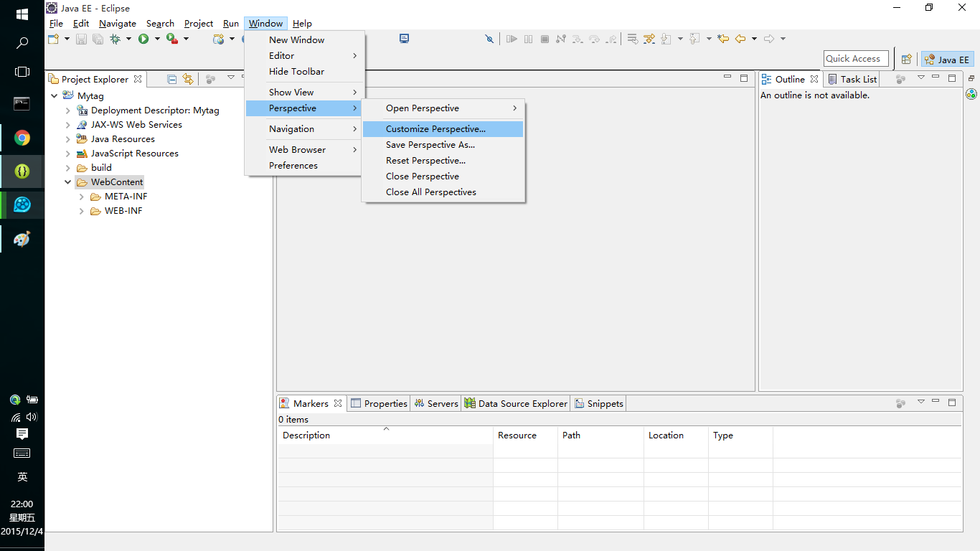Select Reset Perspective... menu item
This screenshot has height=551, width=980.
(x=443, y=161)
